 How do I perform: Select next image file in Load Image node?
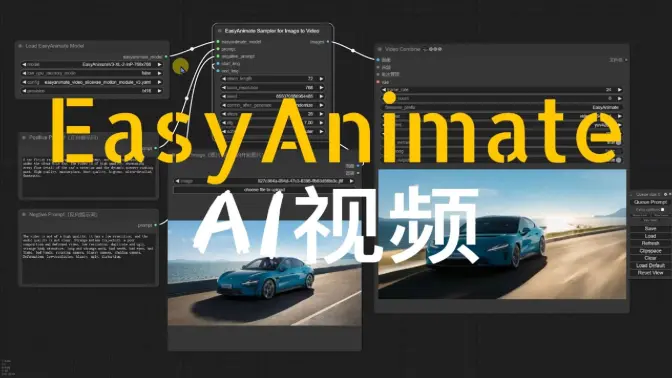352,181
